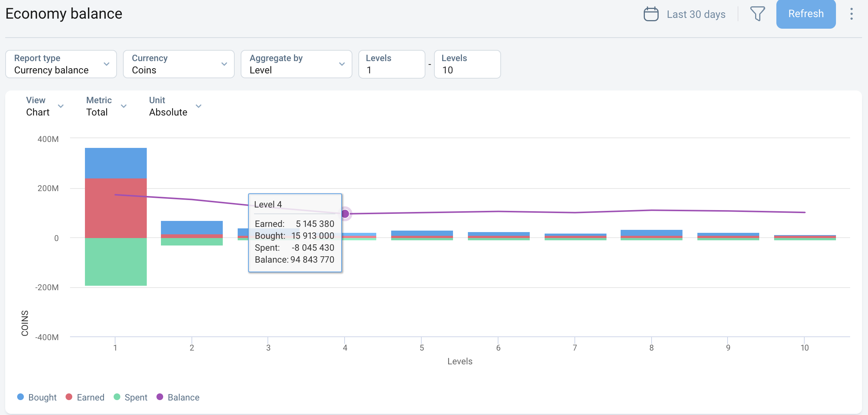This screenshot has height=415, width=868.
Task: Click the Balance point at level 4
Action: (345, 214)
